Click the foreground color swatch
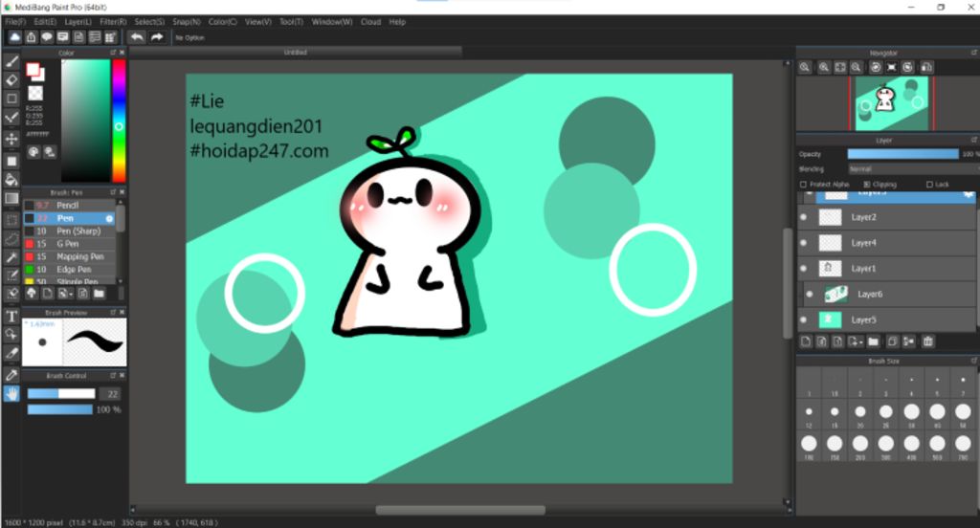This screenshot has height=528, width=980. [33, 69]
